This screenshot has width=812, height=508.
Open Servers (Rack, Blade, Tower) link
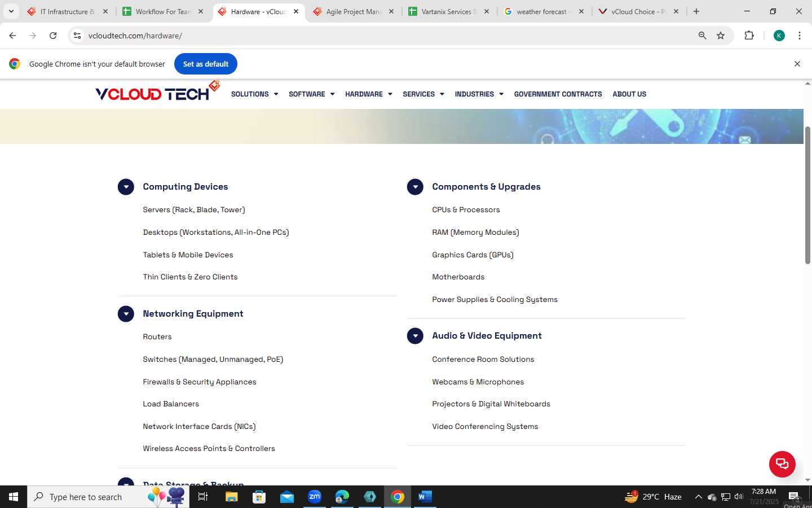pyautogui.click(x=194, y=210)
